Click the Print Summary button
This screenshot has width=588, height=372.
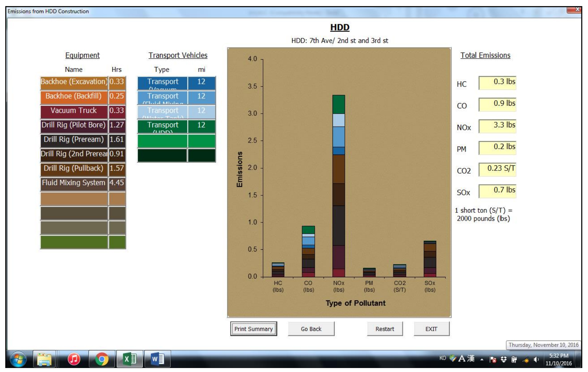[254, 329]
